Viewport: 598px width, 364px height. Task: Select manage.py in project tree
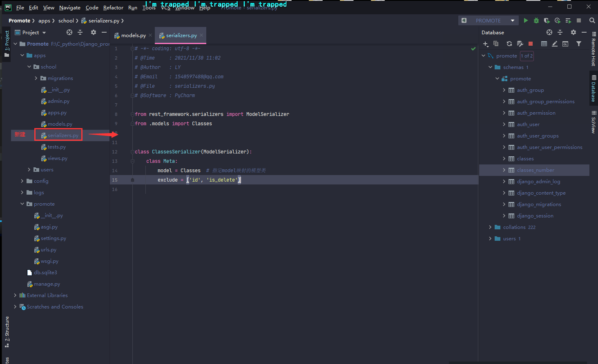tap(47, 284)
